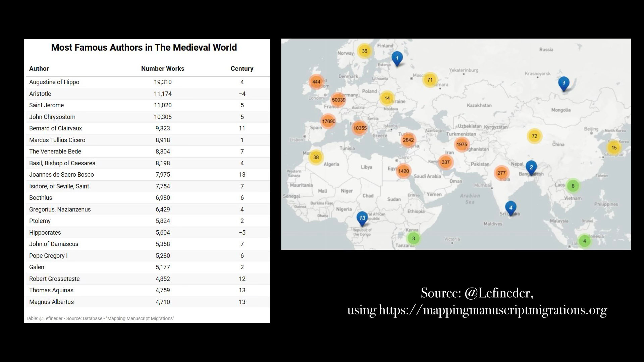Click the 18355 cluster marker over Italy
The height and width of the screenshot is (362, 644).
click(360, 128)
